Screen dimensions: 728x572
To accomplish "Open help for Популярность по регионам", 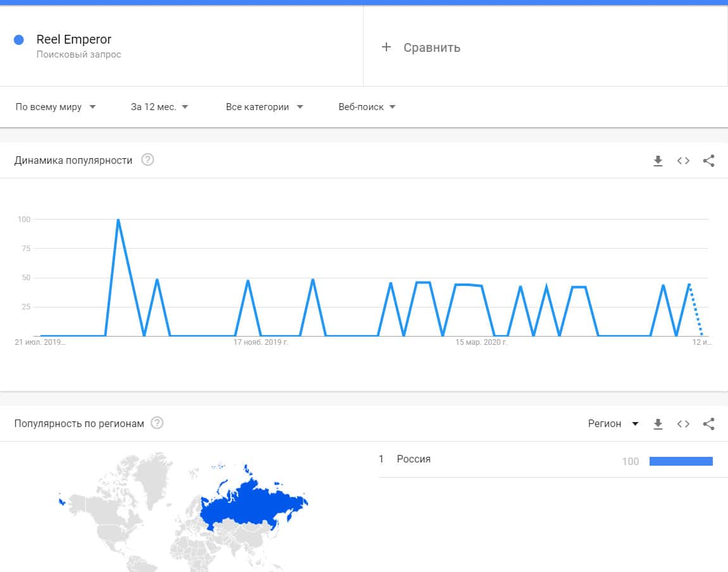I will (157, 423).
